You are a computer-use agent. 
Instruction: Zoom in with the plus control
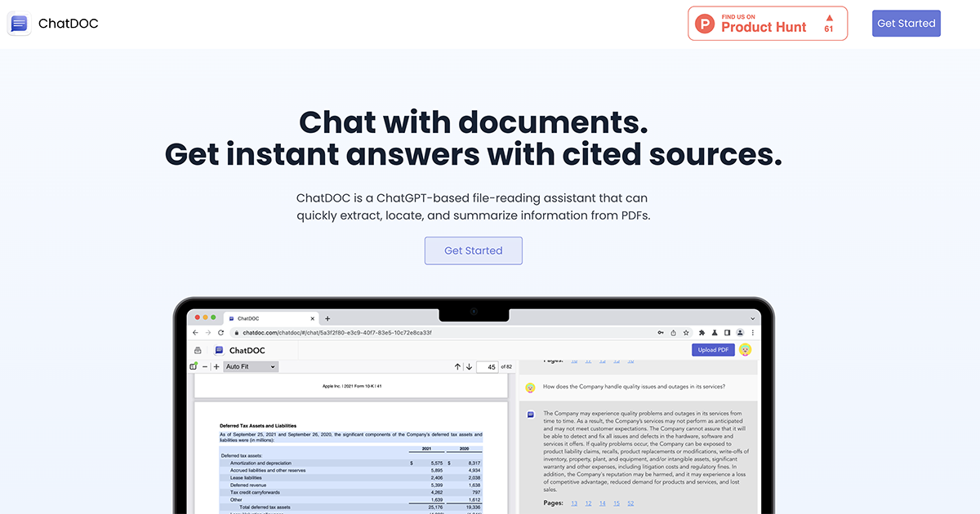(216, 366)
